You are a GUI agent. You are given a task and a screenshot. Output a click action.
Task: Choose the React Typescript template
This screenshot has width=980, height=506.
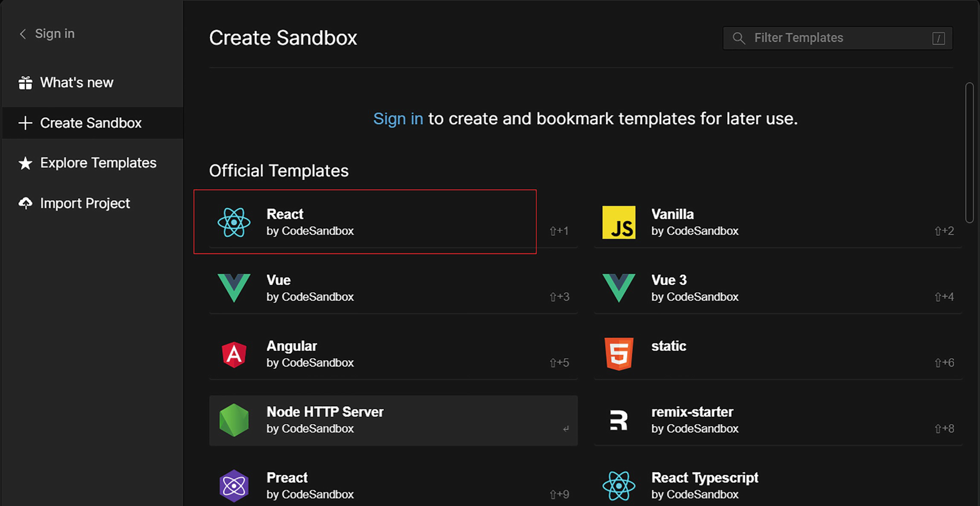pyautogui.click(x=704, y=486)
